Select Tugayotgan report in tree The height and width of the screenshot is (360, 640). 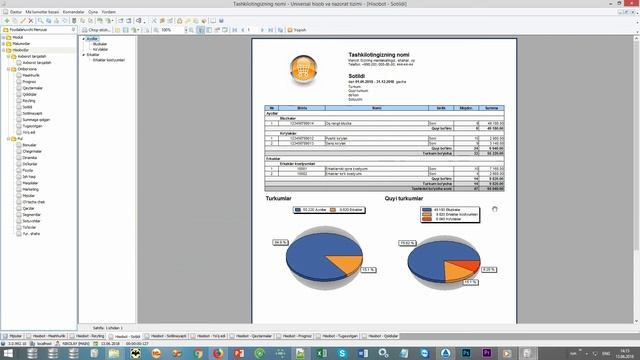point(32,126)
